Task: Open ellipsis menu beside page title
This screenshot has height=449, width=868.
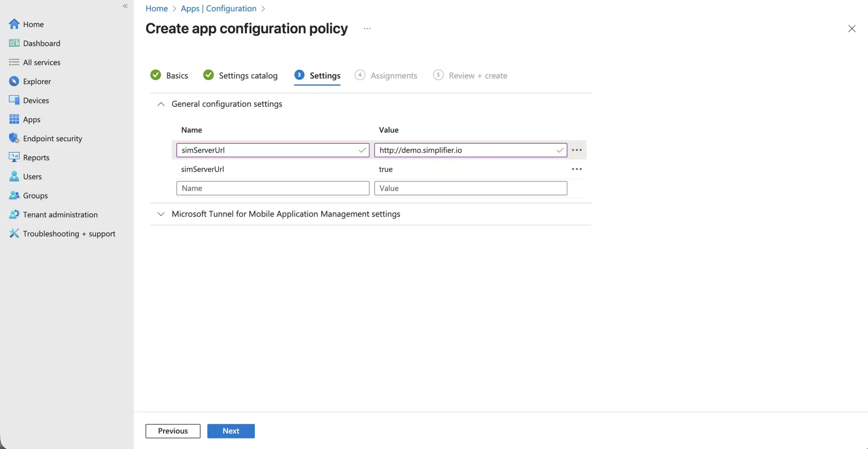Action: click(x=367, y=29)
